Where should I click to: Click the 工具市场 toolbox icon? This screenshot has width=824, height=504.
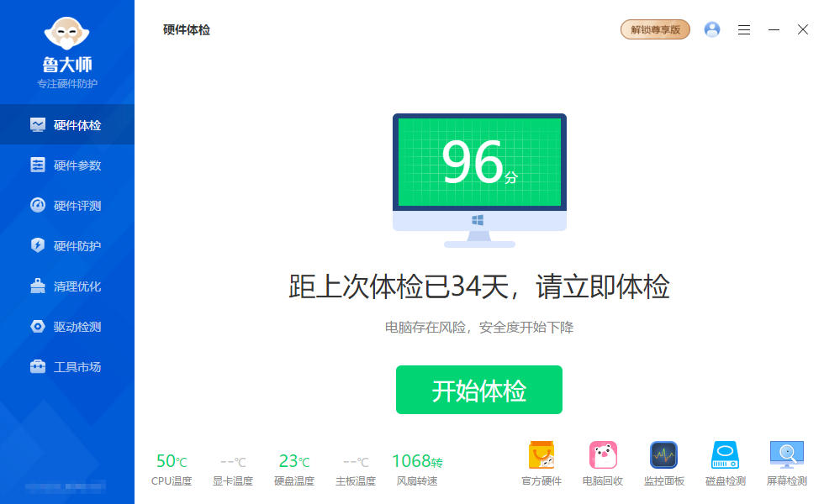click(x=38, y=366)
